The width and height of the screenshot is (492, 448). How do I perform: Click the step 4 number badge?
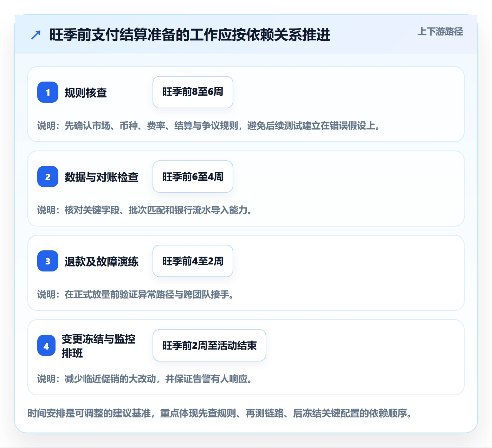coord(46,345)
